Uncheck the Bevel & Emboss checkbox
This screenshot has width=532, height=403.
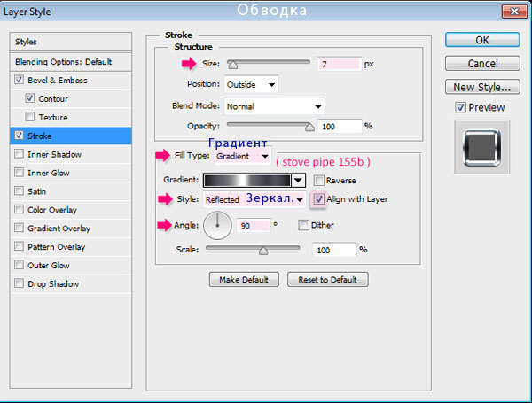tap(19, 80)
